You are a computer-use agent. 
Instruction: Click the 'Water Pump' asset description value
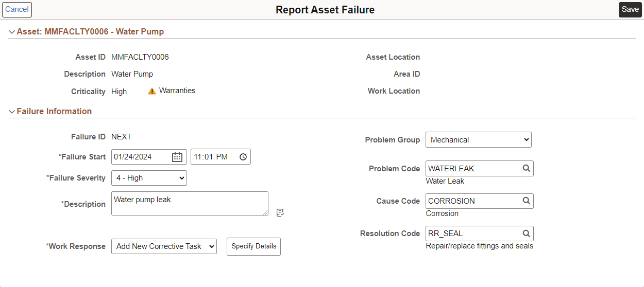(132, 74)
